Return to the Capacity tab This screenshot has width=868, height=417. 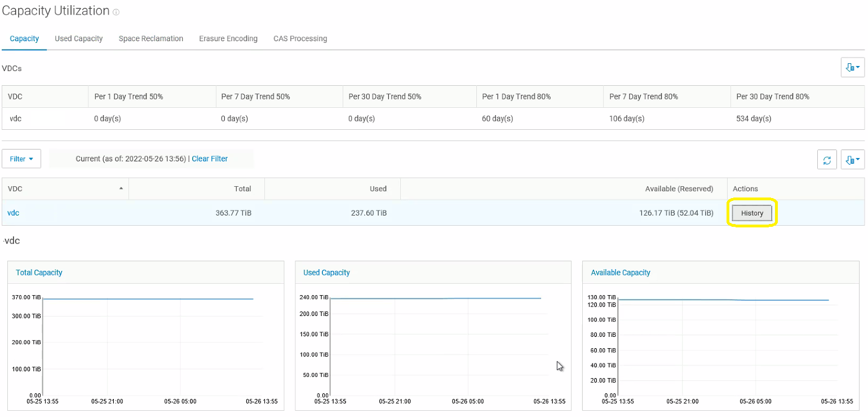(24, 38)
